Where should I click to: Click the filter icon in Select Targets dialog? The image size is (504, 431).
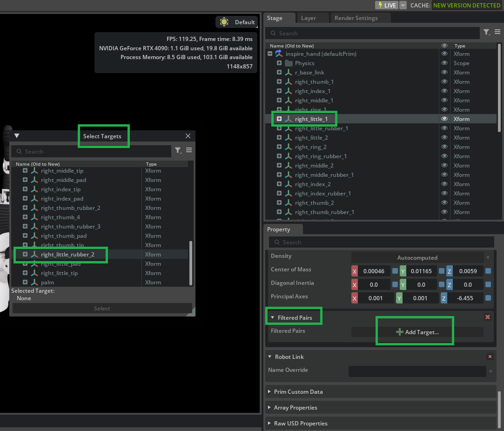point(178,151)
